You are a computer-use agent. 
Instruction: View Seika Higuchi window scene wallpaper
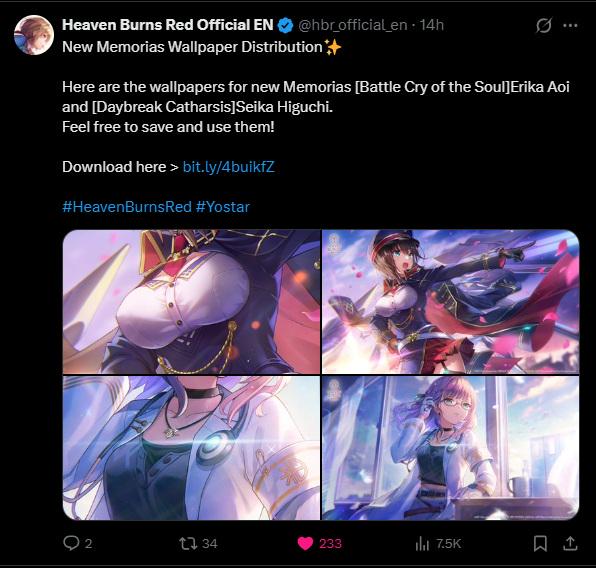coord(450,448)
